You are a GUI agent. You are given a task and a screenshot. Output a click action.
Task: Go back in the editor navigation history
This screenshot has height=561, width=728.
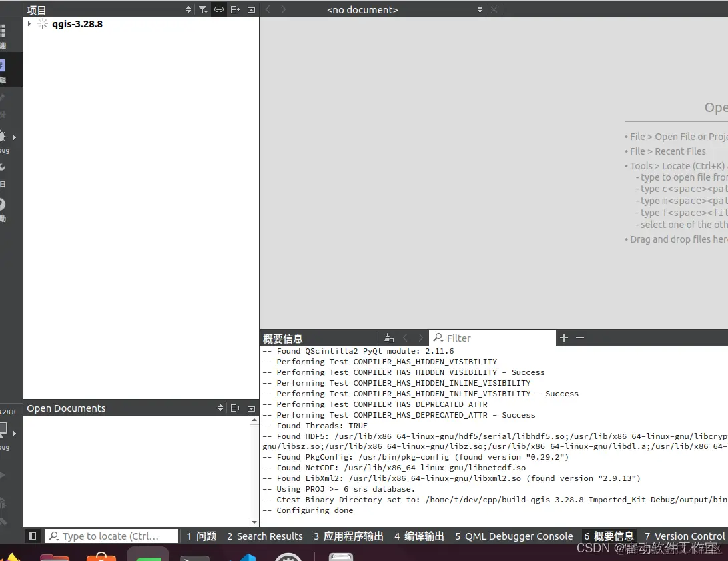click(x=268, y=9)
